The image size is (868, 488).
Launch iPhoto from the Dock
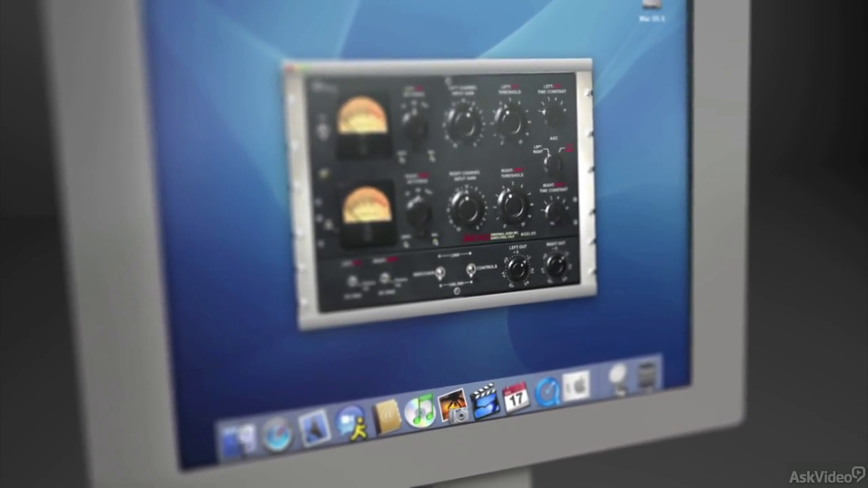[453, 405]
